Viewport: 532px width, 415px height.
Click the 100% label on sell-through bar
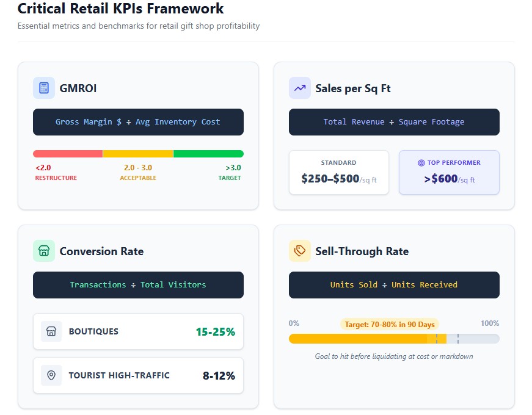click(x=490, y=323)
